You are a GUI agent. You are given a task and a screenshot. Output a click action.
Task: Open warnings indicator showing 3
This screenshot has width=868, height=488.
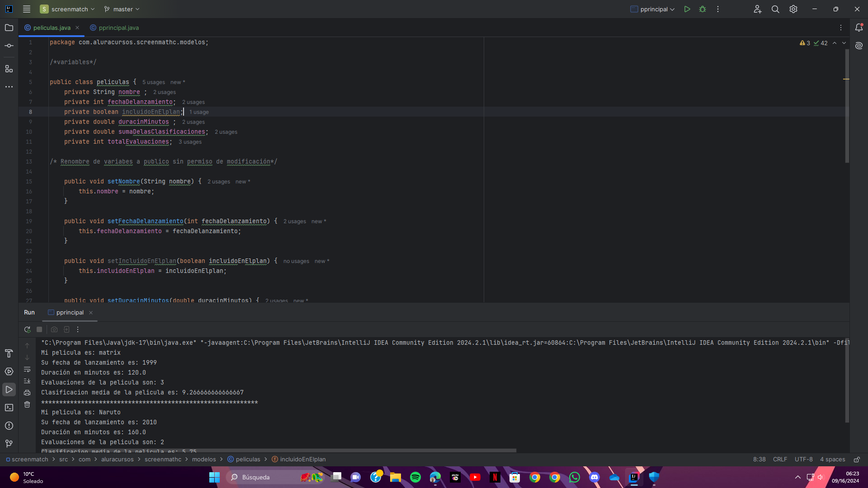coord(805,43)
